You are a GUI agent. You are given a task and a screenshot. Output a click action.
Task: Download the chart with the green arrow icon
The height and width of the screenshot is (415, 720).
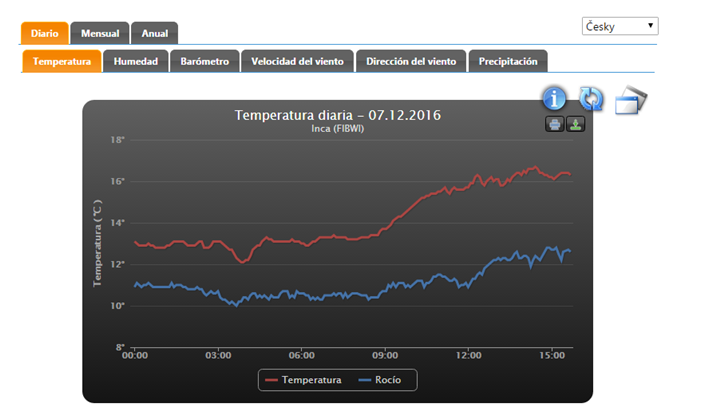pos(575,124)
